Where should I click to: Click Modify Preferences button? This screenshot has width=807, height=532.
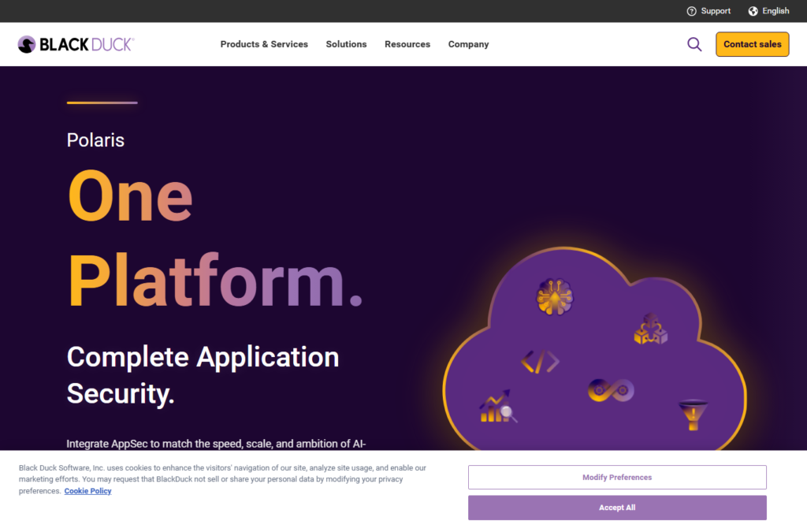pyautogui.click(x=617, y=477)
